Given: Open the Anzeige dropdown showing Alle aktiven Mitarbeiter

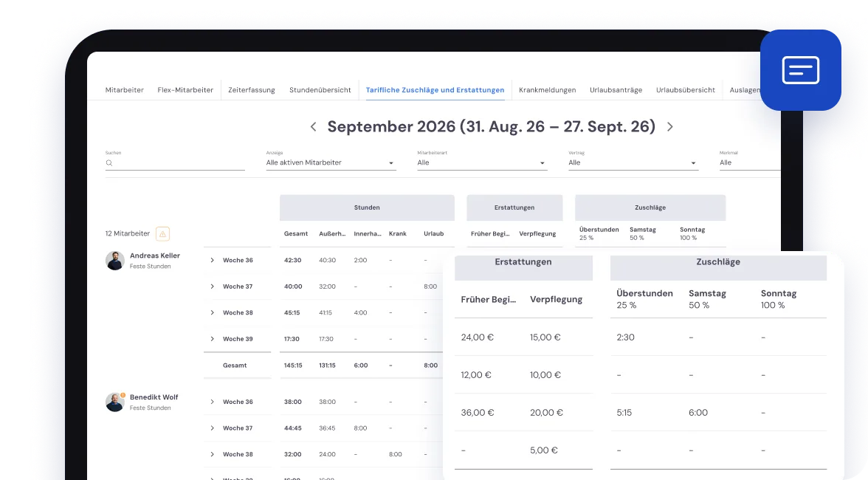Looking at the screenshot, I should coord(331,162).
